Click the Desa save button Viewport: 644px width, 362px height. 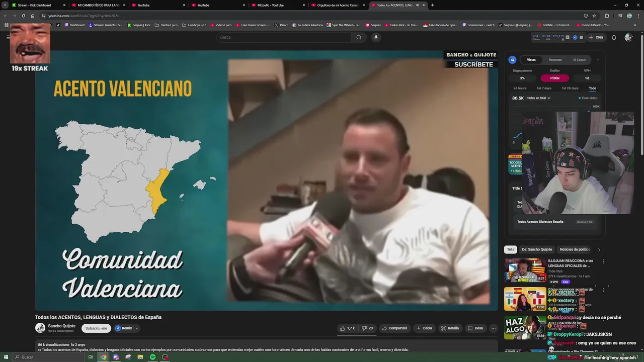pos(475,328)
